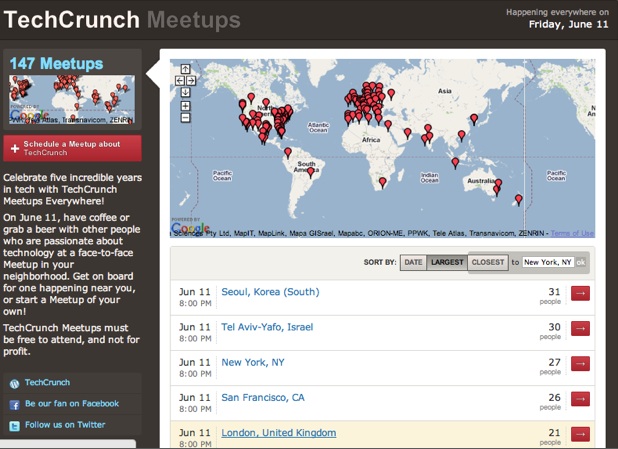The width and height of the screenshot is (618, 449).
Task: Visit the TechCrunch sidebar link
Action: tap(47, 382)
